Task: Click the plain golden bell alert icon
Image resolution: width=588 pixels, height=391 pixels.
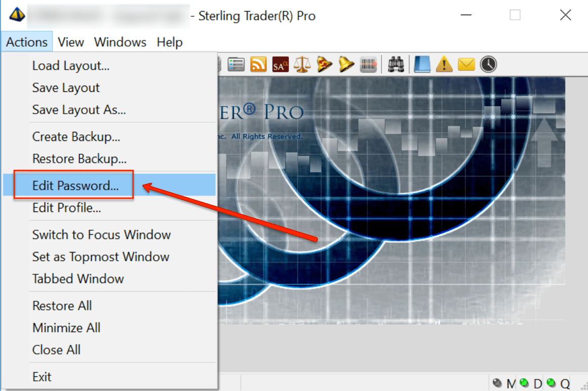Action: pyautogui.click(x=346, y=64)
